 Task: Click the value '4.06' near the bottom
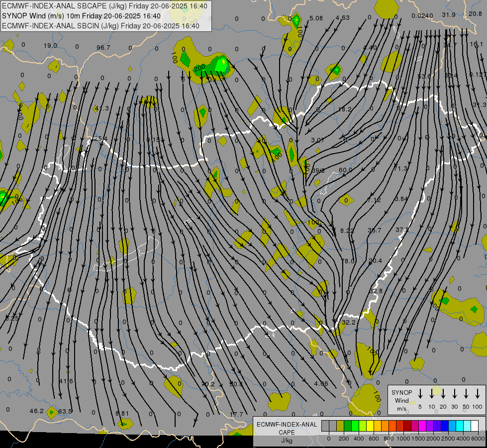[321, 384]
